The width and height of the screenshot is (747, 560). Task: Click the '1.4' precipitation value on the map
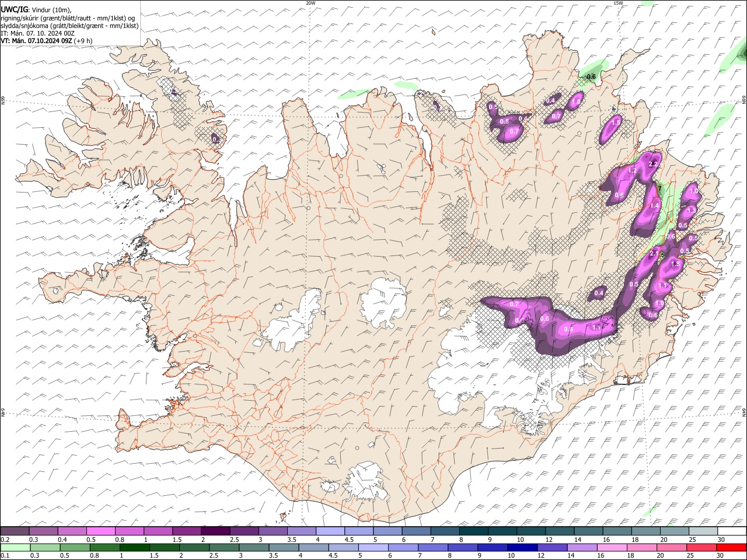(x=654, y=205)
